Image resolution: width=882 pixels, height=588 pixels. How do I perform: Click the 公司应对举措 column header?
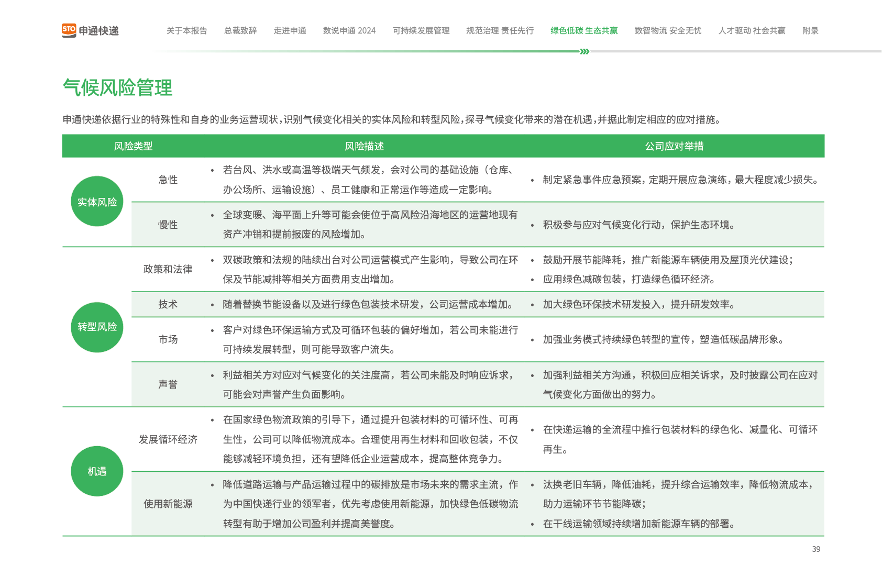click(x=674, y=146)
